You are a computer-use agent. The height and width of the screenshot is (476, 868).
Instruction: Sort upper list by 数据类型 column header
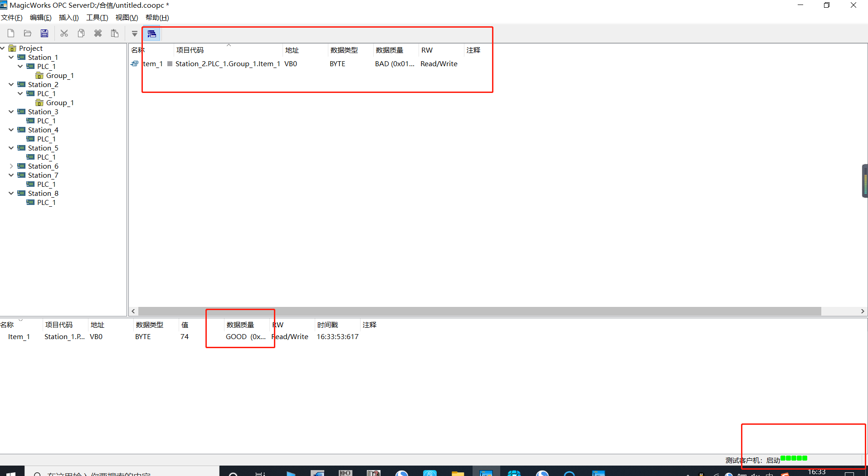click(x=351, y=50)
